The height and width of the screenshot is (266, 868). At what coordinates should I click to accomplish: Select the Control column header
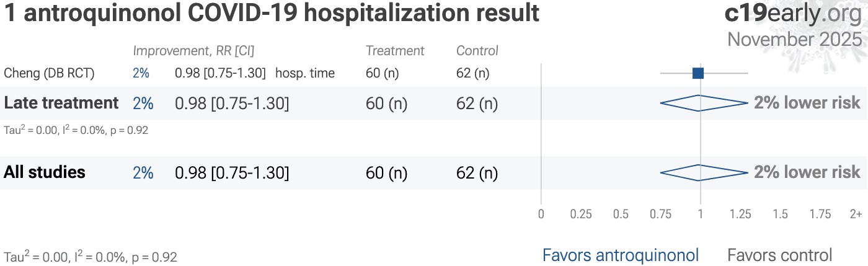click(477, 51)
